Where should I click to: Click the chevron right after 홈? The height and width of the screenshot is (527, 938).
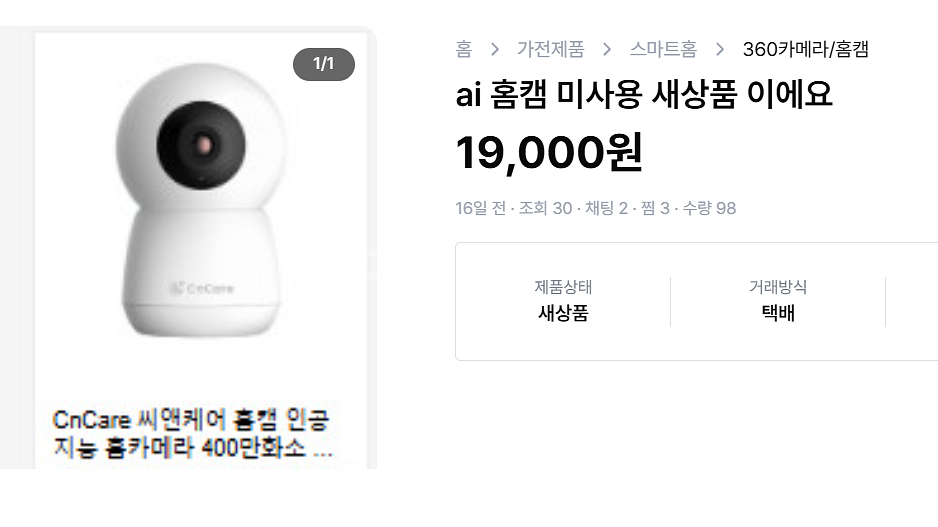(x=493, y=49)
